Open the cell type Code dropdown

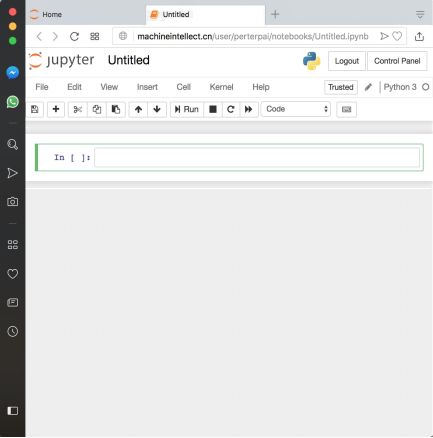point(296,109)
